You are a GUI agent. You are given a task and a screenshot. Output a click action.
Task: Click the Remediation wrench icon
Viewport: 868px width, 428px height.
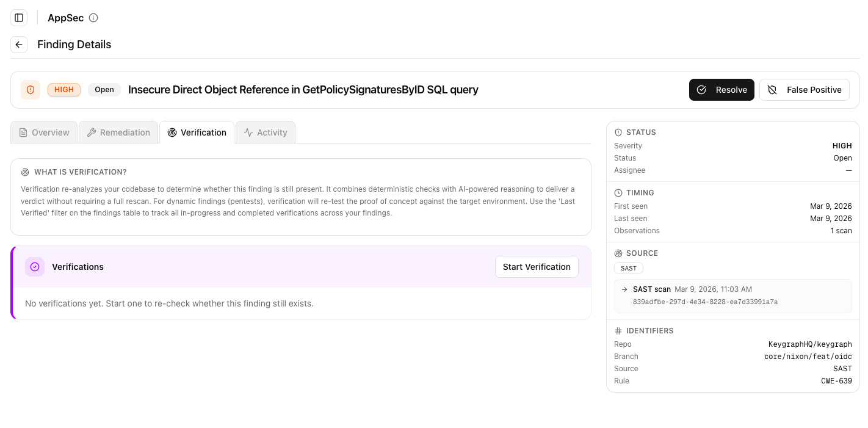(92, 132)
